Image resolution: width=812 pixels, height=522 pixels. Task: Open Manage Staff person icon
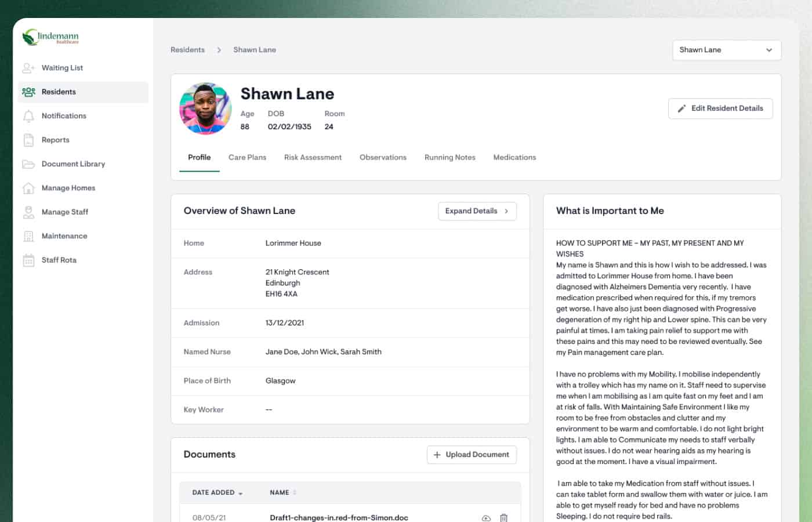pos(28,212)
